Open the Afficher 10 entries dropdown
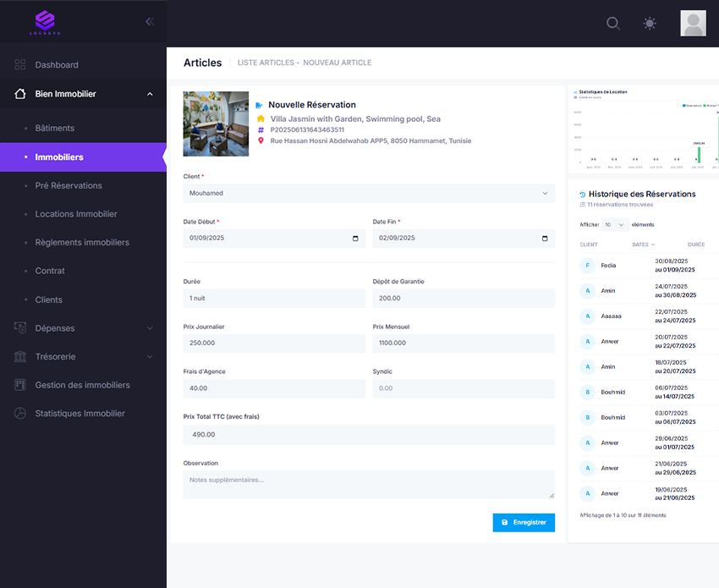 coord(614,225)
